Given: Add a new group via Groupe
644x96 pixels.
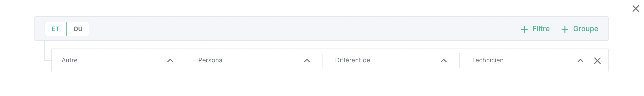Looking at the screenshot, I should pos(580,29).
